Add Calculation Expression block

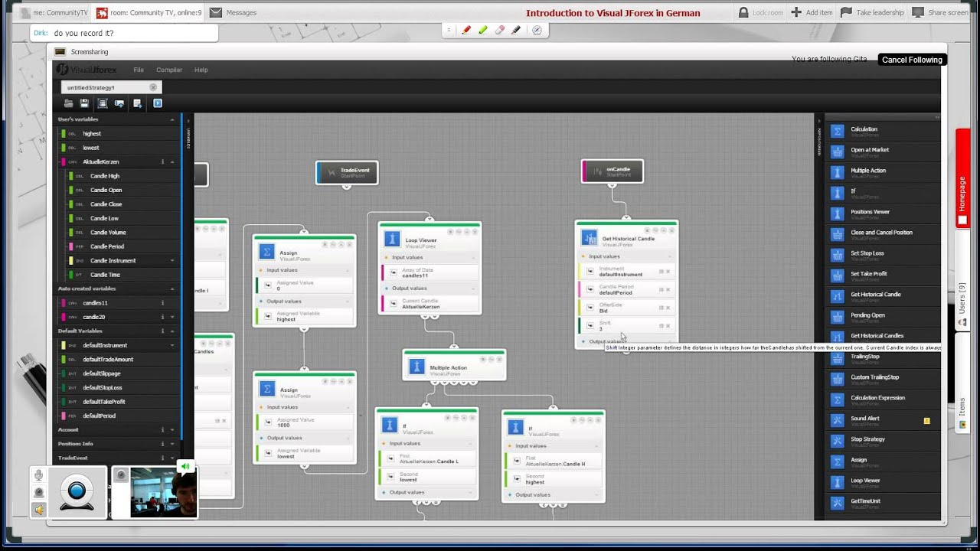point(883,399)
